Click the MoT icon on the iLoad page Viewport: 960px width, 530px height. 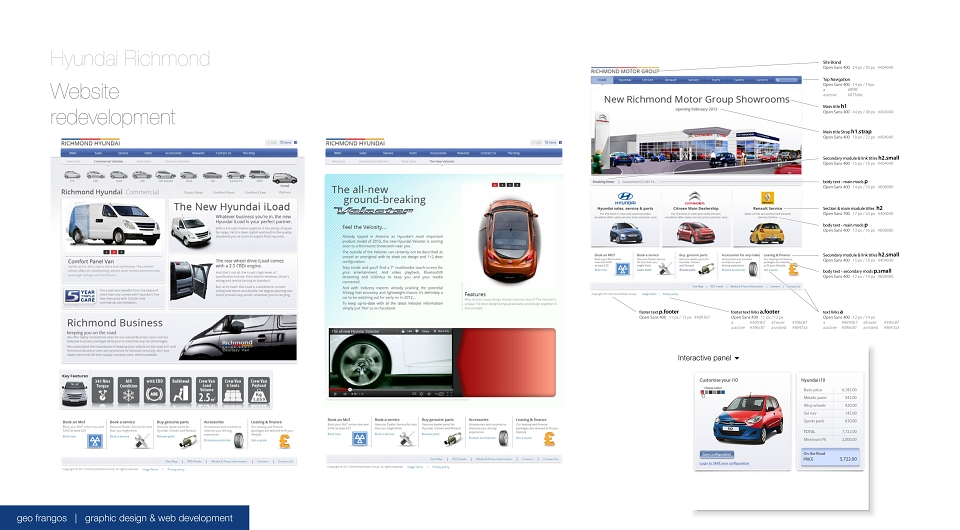[x=95, y=441]
